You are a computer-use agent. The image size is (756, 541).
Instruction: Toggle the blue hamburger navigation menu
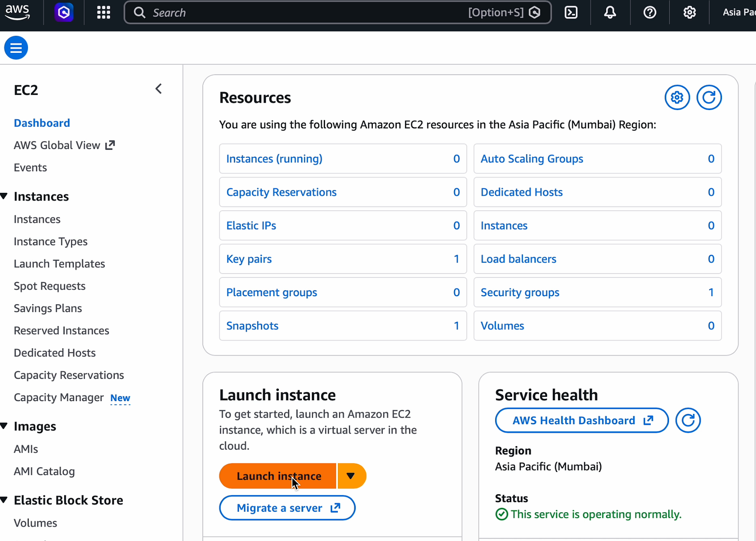16,48
